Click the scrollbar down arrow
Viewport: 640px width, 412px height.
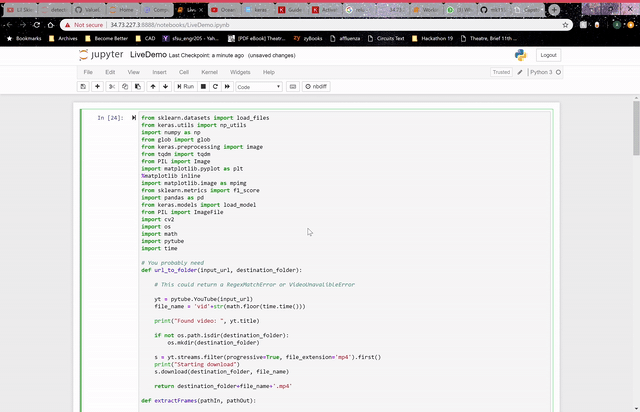[x=636, y=408]
